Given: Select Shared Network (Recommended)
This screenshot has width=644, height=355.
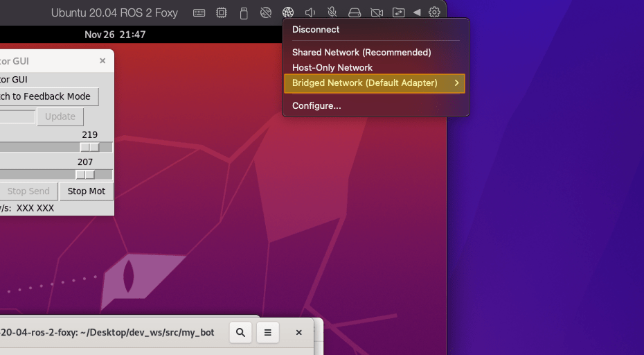Looking at the screenshot, I should point(361,52).
